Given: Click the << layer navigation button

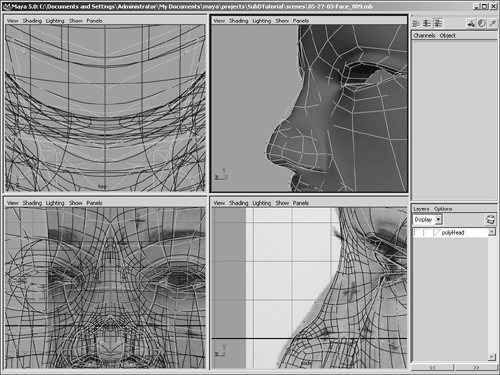Looking at the screenshot, I should click(x=432, y=367).
